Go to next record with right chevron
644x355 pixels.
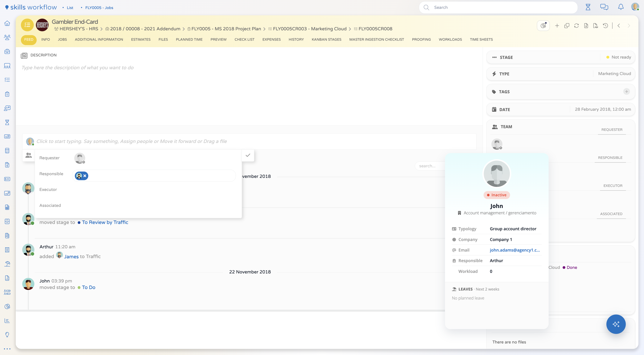point(629,26)
